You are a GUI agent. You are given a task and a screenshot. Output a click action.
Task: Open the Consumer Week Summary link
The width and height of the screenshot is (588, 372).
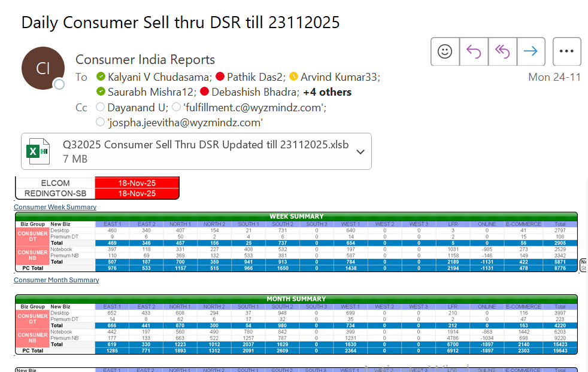[55, 207]
